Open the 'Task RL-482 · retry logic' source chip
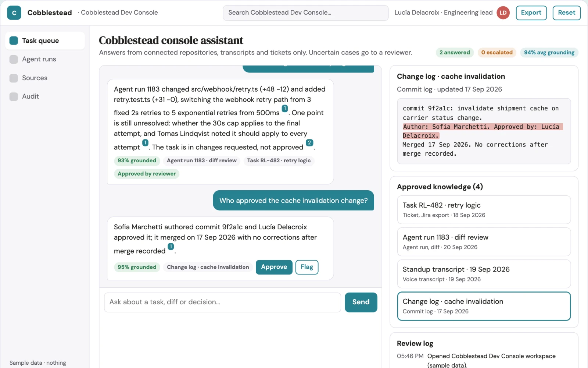The width and height of the screenshot is (588, 368). [x=279, y=161]
